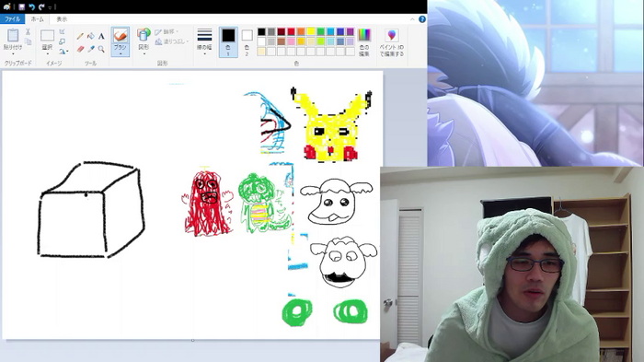Click the Help question mark icon
This screenshot has width=644, height=362.
tap(421, 19)
